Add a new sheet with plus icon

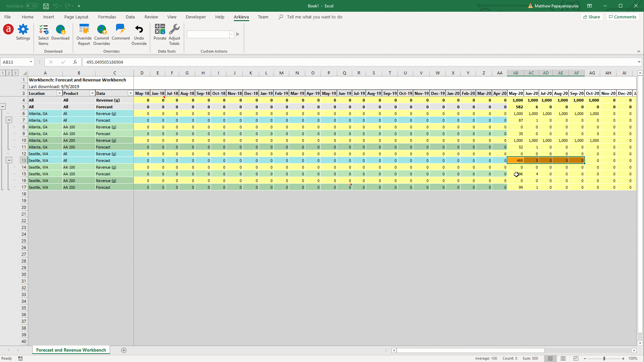(x=124, y=350)
